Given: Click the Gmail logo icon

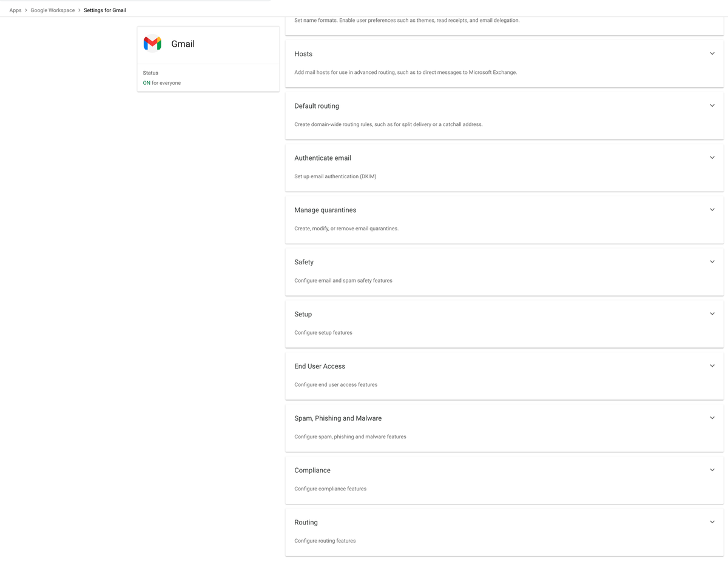Looking at the screenshot, I should click(152, 44).
